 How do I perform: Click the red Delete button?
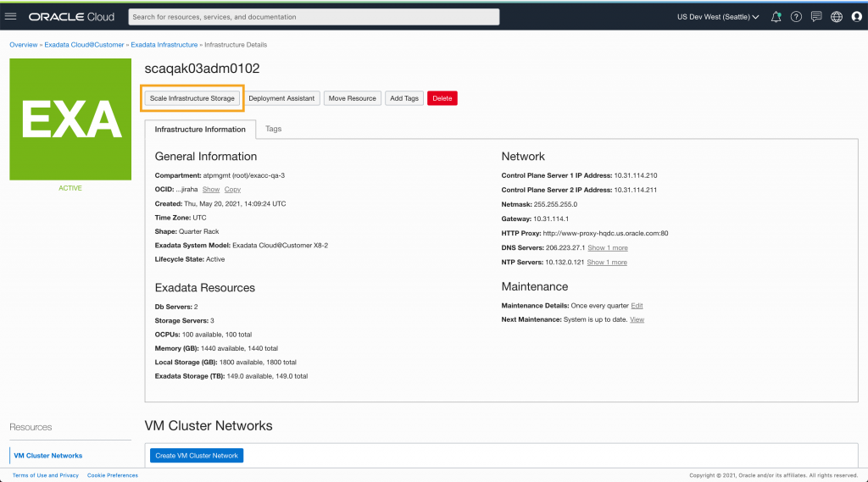(442, 98)
